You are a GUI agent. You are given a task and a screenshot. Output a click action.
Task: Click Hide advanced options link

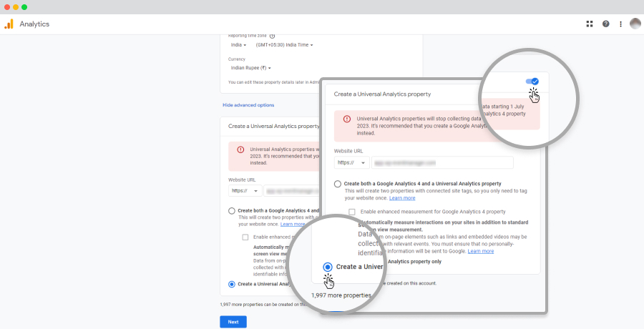point(248,105)
